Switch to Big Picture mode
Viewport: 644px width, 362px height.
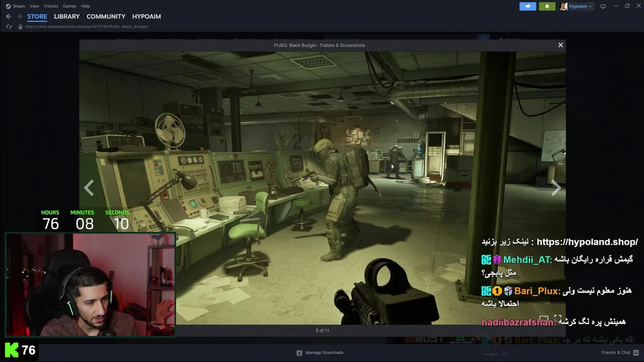pos(603,7)
